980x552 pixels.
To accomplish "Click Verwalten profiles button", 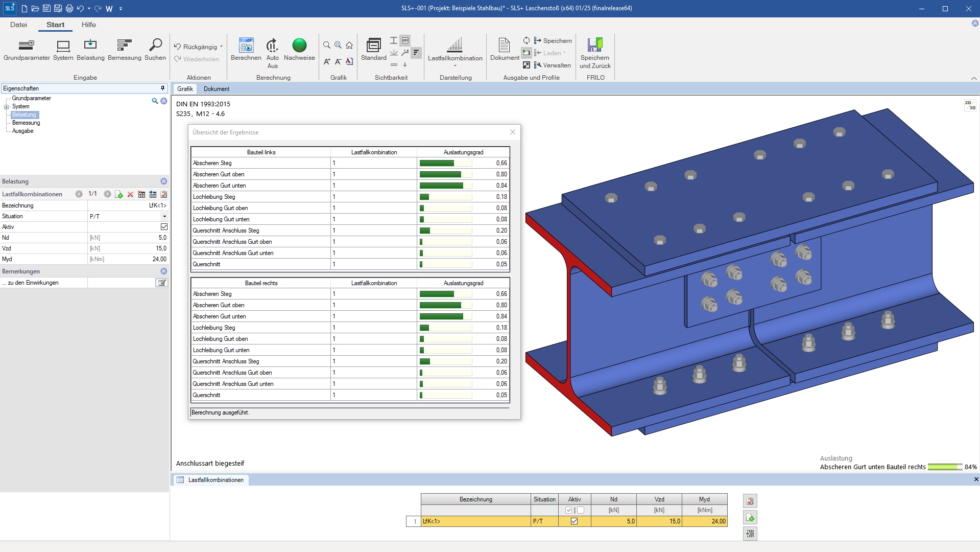I will click(552, 65).
